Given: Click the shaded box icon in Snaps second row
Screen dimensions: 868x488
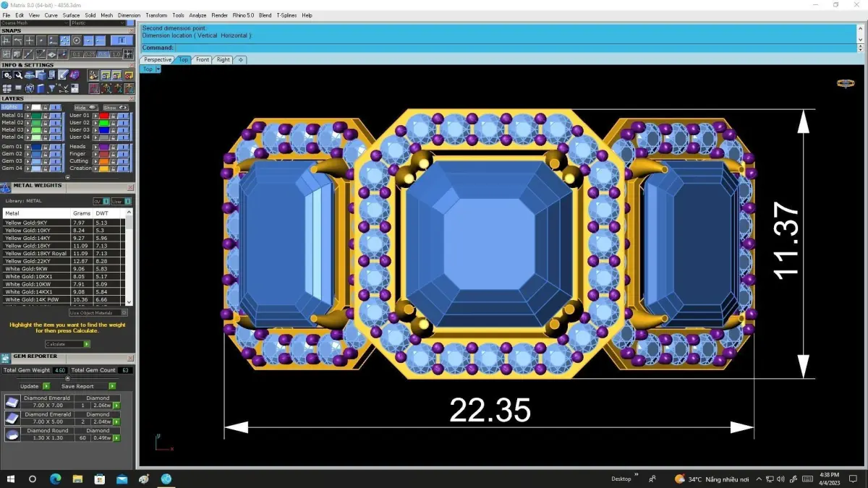Looking at the screenshot, I should point(17,54).
